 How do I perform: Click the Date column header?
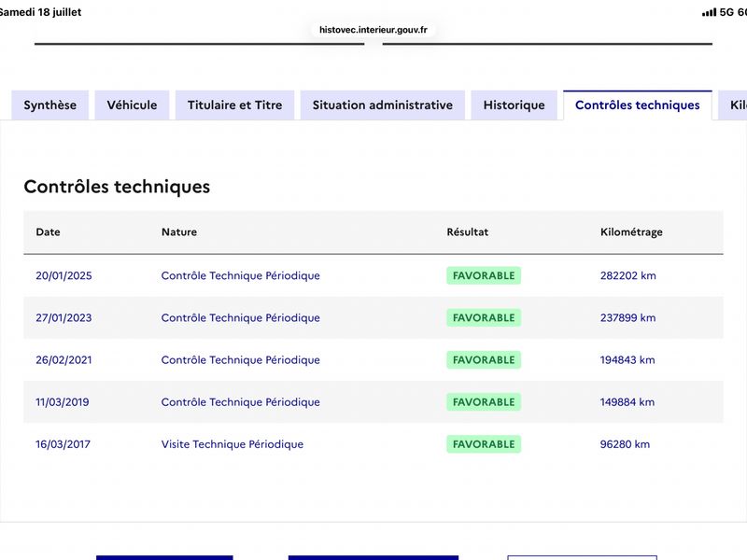49,231
